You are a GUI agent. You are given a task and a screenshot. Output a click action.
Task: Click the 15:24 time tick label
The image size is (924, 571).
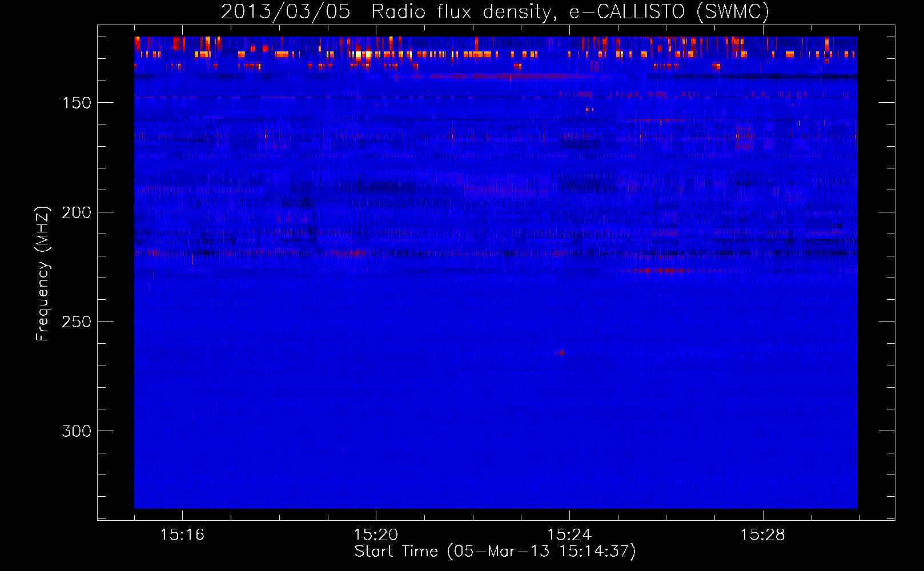[569, 535]
